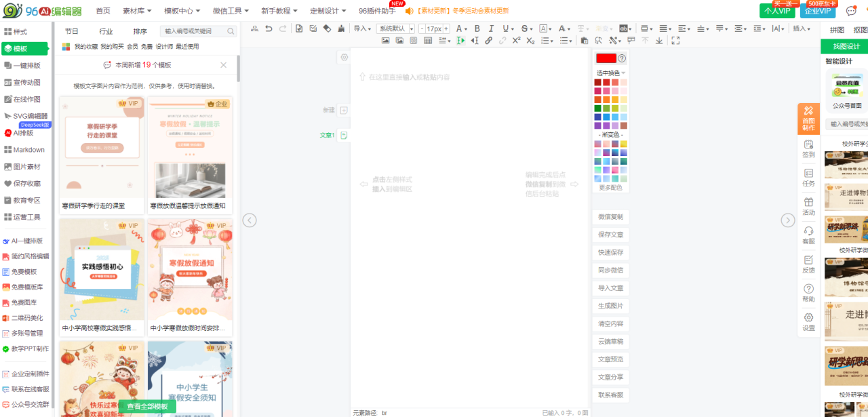Switch to the 节日 template tab
The height and width of the screenshot is (417, 868).
pos(71,31)
